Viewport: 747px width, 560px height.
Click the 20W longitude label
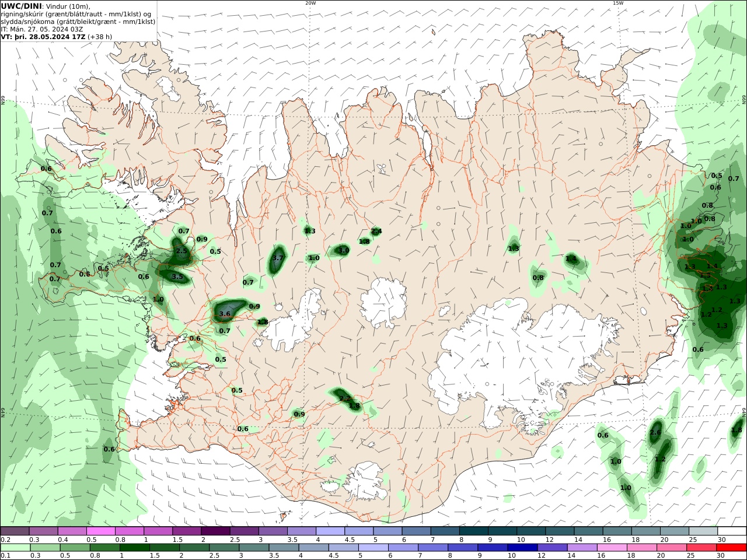coord(310,3)
